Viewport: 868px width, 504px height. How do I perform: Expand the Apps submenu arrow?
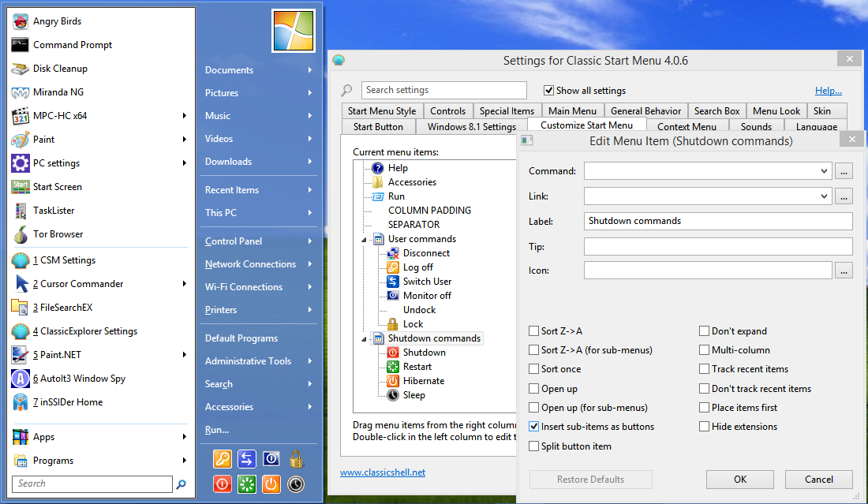(185, 436)
